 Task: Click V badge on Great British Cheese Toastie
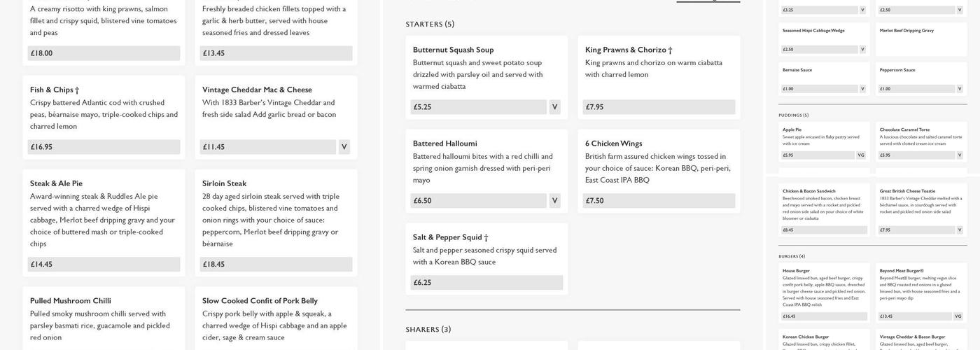(959, 230)
